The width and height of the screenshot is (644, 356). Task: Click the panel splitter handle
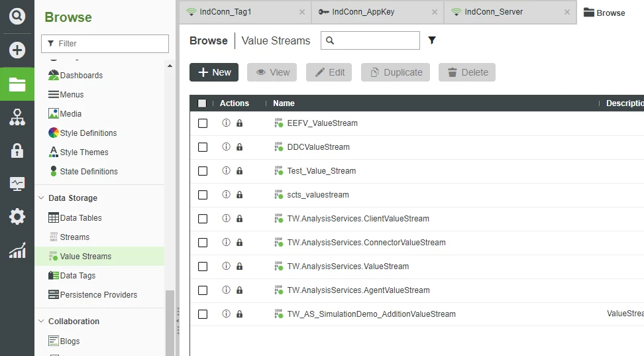pyautogui.click(x=178, y=321)
